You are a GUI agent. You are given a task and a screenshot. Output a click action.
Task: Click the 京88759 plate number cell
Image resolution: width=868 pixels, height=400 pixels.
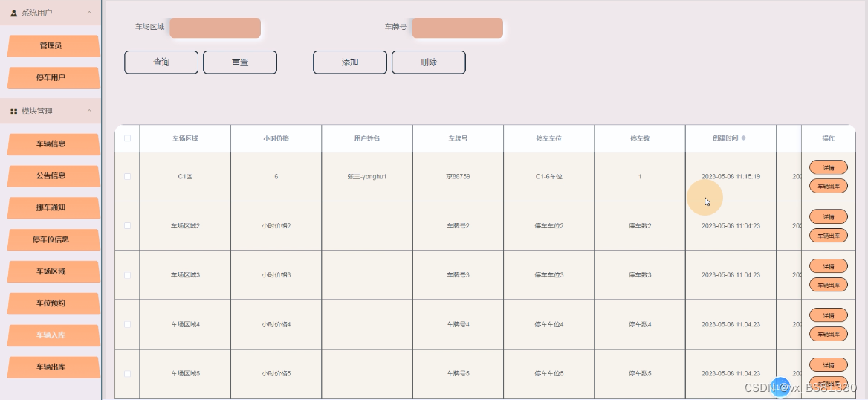tap(458, 177)
